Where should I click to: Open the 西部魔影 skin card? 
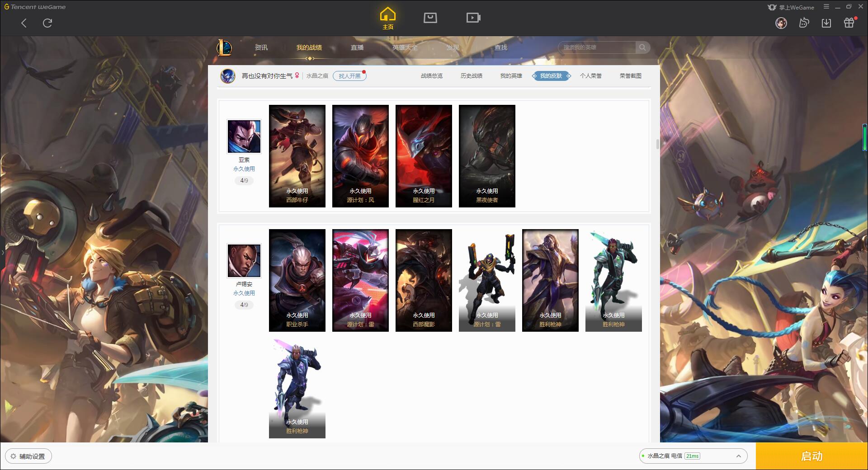[x=424, y=280]
